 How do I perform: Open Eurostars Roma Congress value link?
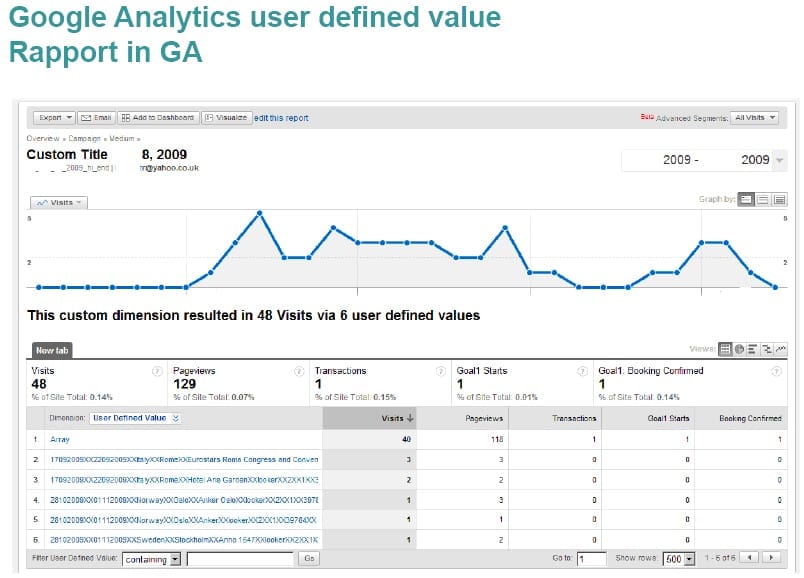click(x=184, y=460)
